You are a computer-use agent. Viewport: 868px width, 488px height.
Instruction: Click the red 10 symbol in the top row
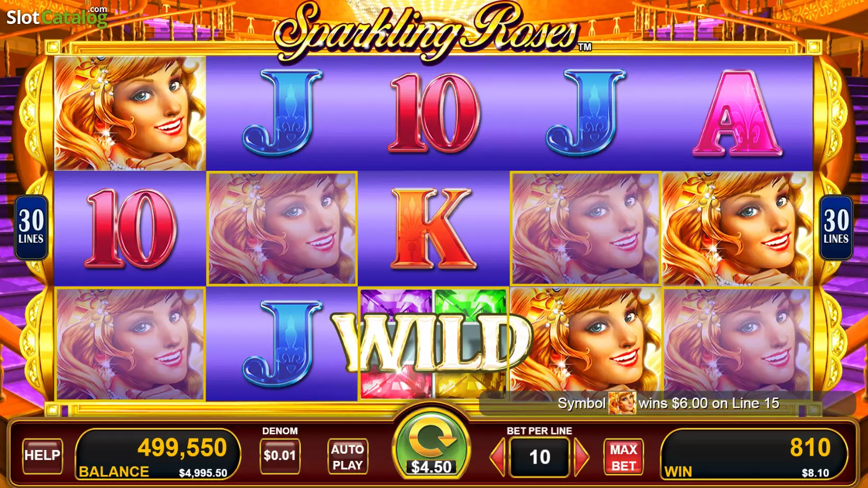[x=434, y=113]
